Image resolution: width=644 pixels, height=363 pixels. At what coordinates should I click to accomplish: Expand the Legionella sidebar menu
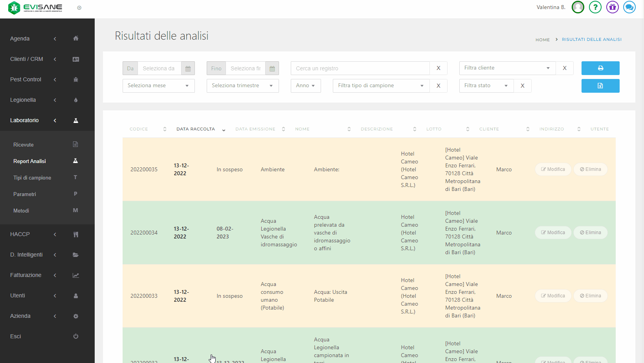pos(23,100)
